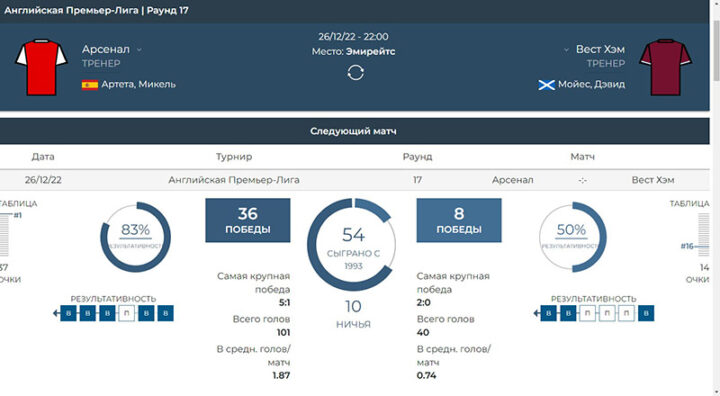Click the Следующий матч header bar
Screen dimensions: 720x396
354,131
